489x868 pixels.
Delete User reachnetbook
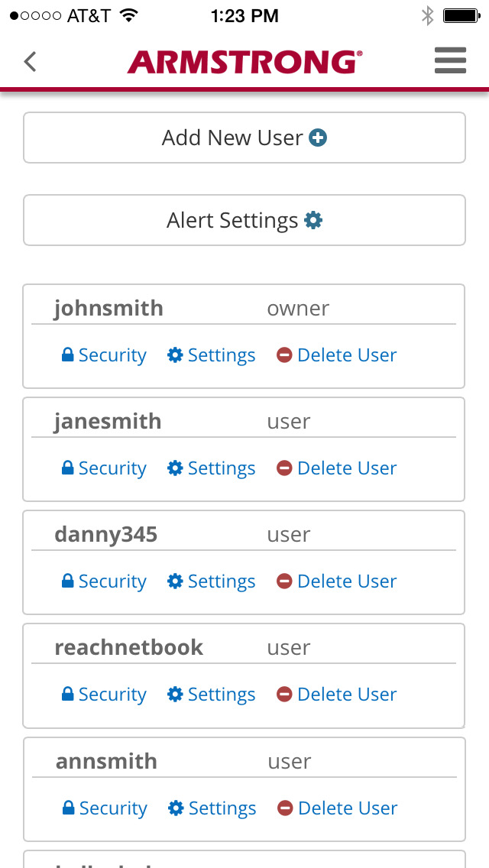pyautogui.click(x=346, y=695)
